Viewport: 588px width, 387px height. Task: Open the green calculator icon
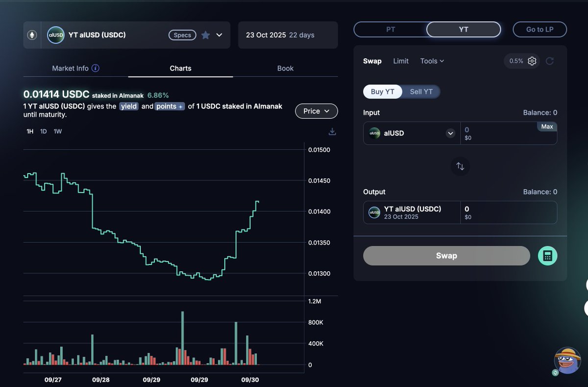click(547, 256)
